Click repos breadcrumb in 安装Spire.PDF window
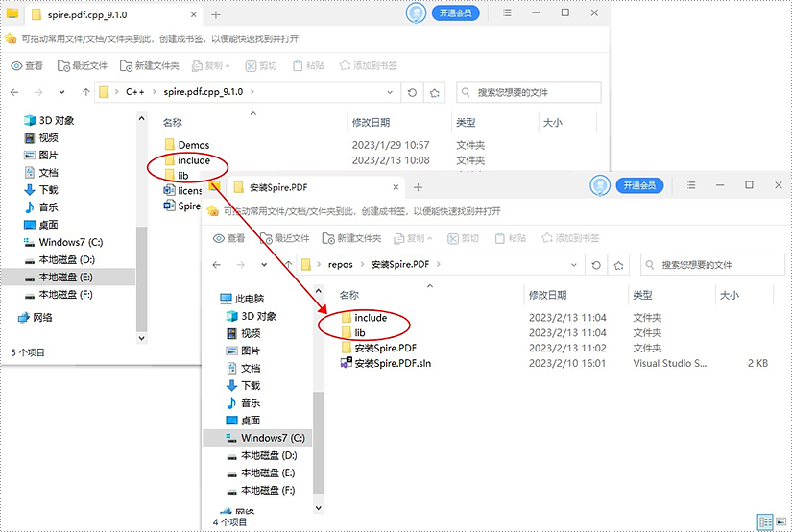Viewport: 792px width, 532px height. 341,265
